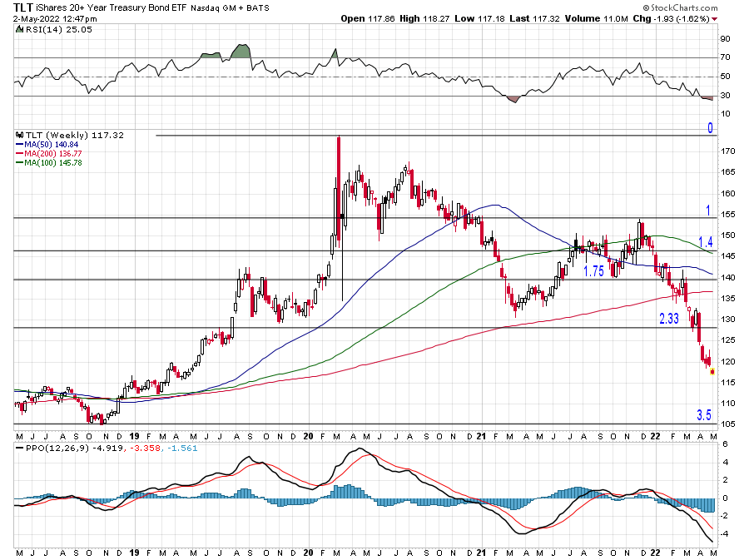
Task: Click the red oversold RSI dip in 2021
Action: [x=513, y=99]
